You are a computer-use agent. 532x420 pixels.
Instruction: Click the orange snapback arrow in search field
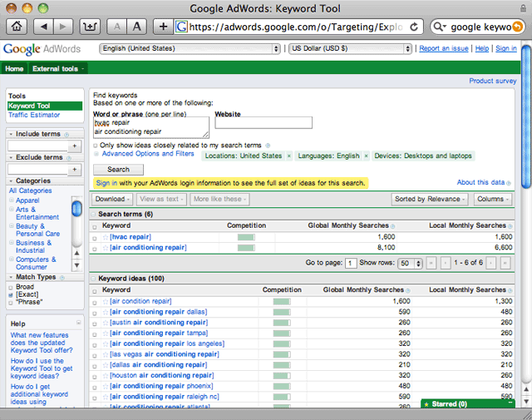tap(517, 27)
